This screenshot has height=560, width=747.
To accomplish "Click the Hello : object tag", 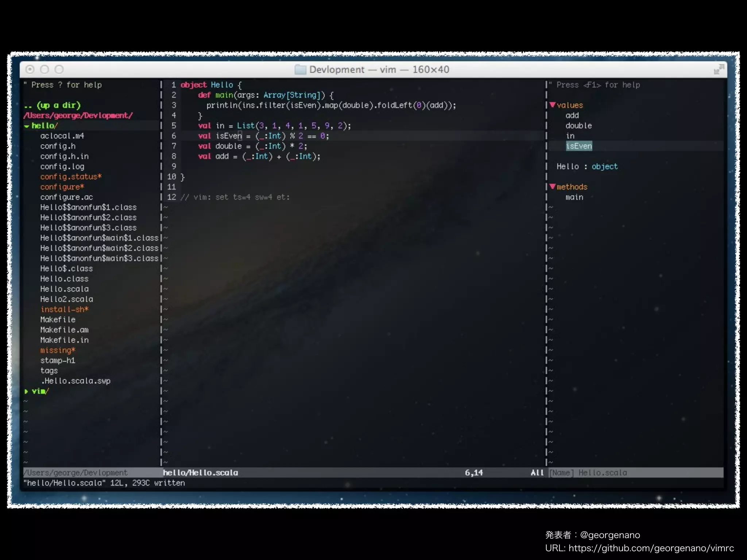I will coord(587,167).
